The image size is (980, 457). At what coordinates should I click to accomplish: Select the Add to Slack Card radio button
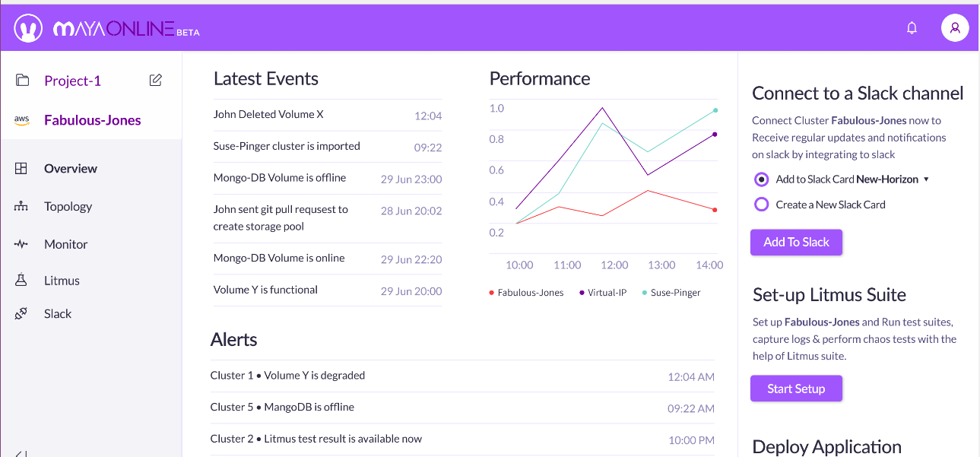click(x=761, y=179)
